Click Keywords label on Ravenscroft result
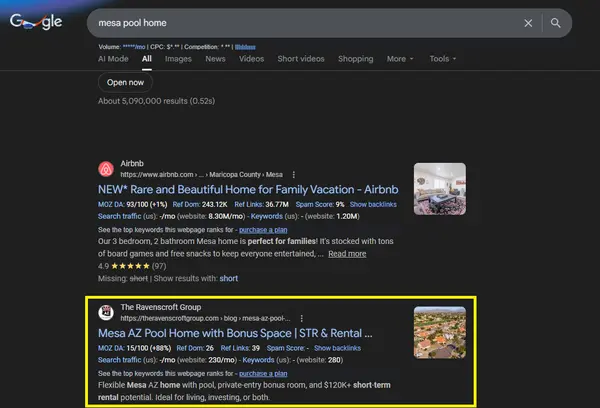This screenshot has height=408, width=600. (x=258, y=360)
